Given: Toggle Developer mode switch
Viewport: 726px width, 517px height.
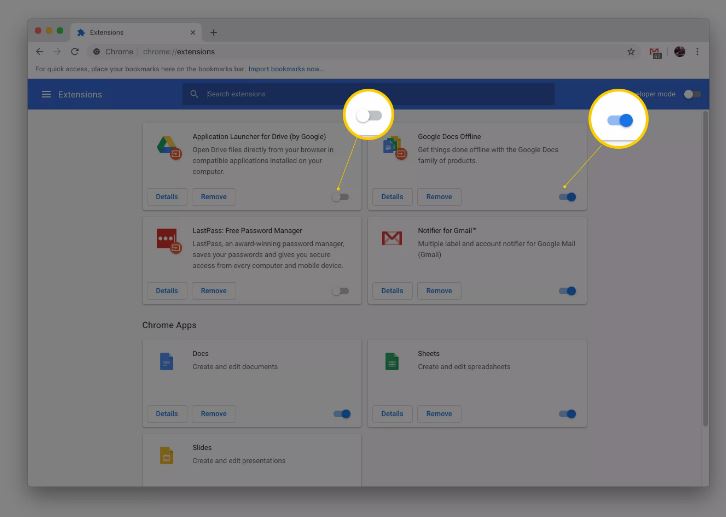Looking at the screenshot, I should pos(692,94).
